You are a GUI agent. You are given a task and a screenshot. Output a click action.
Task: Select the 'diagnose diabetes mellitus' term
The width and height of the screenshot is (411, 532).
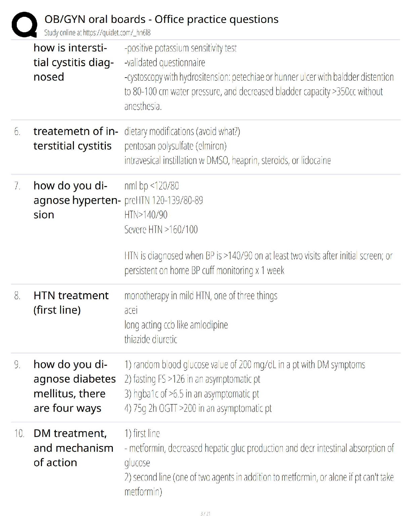coord(75,386)
